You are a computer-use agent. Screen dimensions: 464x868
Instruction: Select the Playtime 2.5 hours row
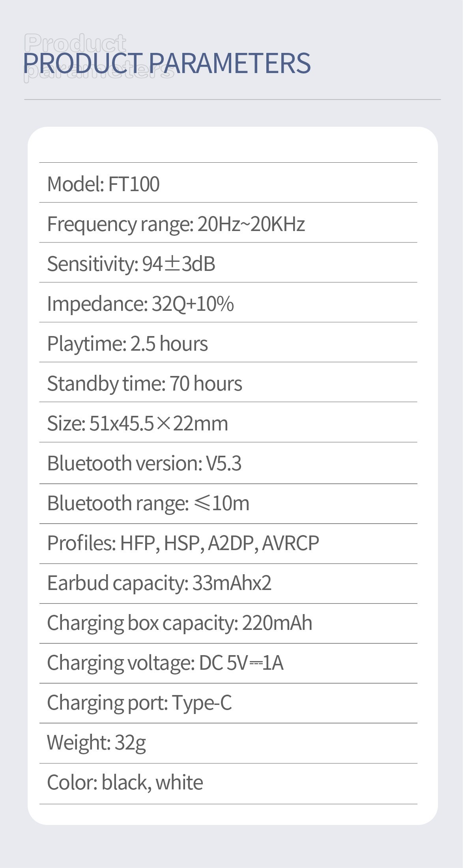tap(127, 344)
